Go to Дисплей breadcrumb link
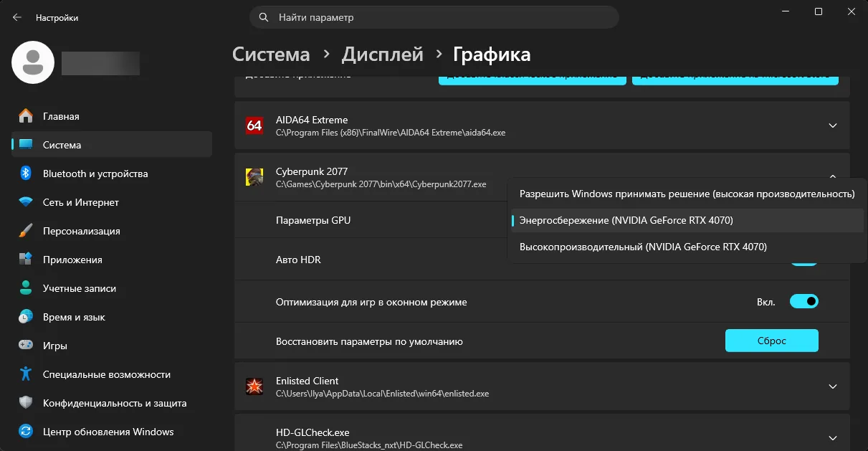Screen dimensions: 868x451 [x=383, y=54]
